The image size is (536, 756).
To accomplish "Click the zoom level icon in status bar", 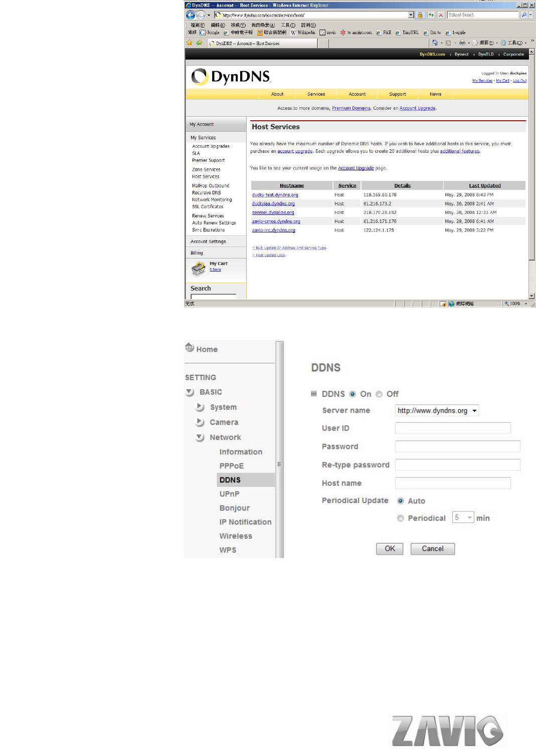I will 506,304.
